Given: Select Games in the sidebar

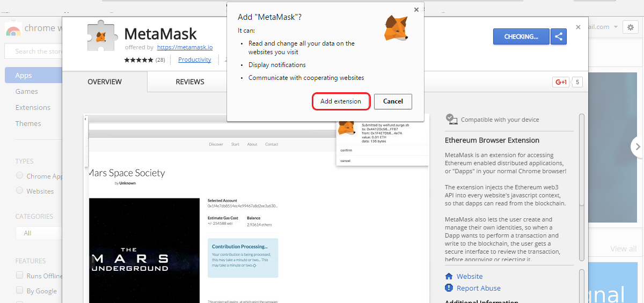Looking at the screenshot, I should [26, 91].
